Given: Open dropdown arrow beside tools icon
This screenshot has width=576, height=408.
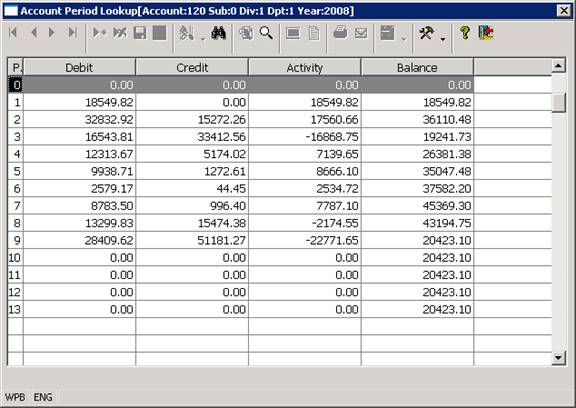Looking at the screenshot, I should pyautogui.click(x=443, y=39).
